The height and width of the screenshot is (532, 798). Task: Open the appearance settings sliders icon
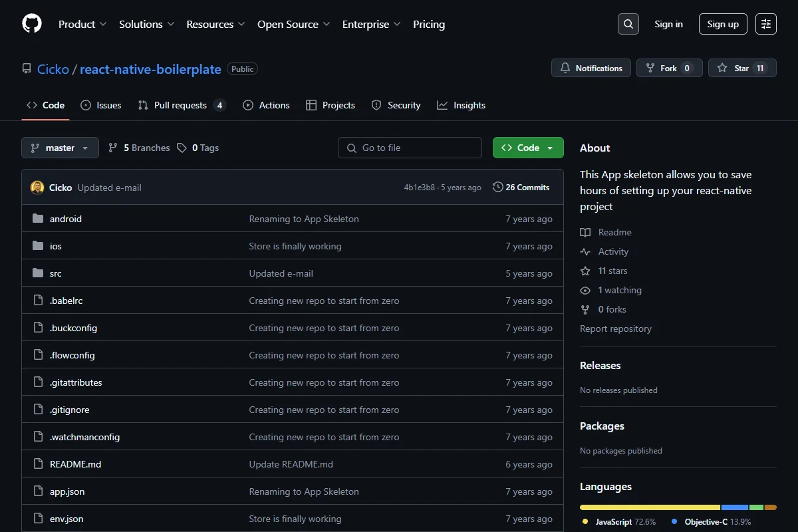(766, 24)
